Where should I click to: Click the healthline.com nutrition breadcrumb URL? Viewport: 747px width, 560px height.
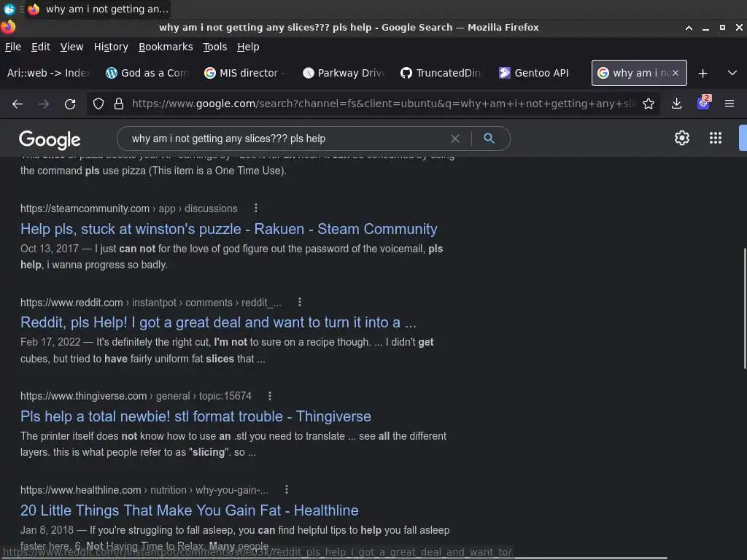click(x=144, y=490)
